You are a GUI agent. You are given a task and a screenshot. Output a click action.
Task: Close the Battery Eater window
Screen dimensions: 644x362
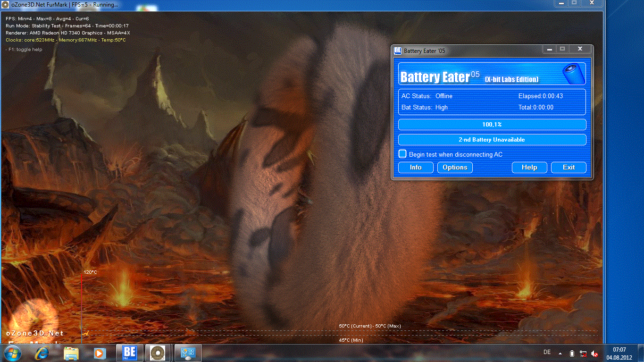point(580,49)
